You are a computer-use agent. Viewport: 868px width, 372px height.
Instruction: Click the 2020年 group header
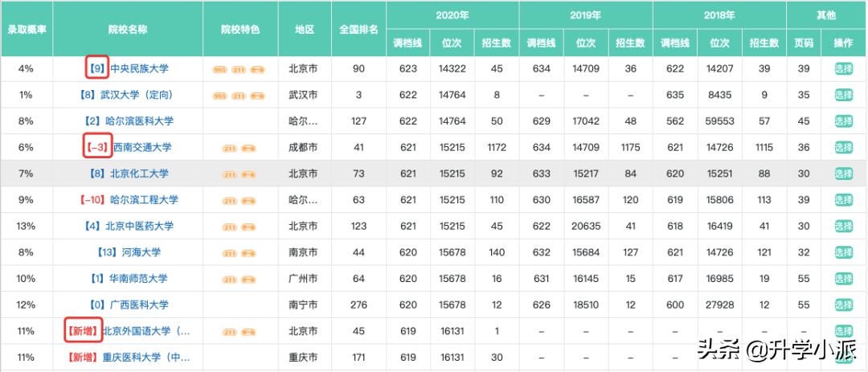[452, 15]
